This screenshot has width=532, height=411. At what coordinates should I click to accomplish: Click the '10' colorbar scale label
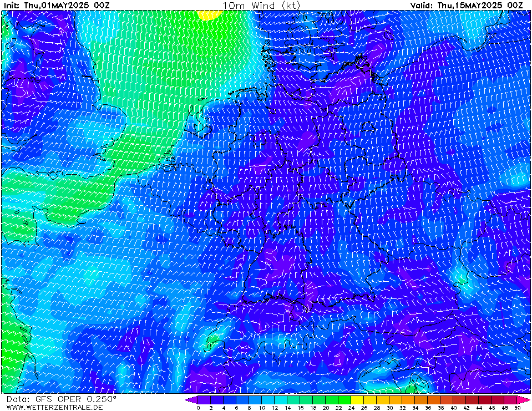pyautogui.click(x=262, y=408)
